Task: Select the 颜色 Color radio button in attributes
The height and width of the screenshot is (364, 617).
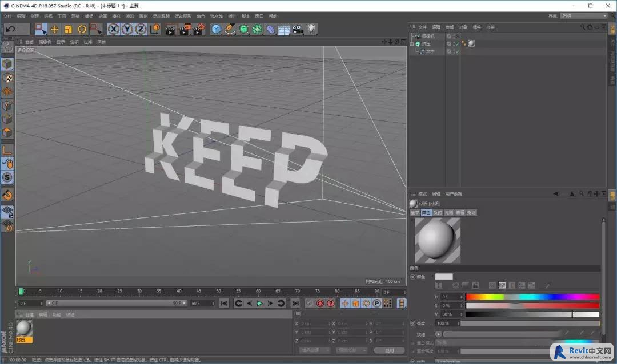Action: pyautogui.click(x=413, y=277)
